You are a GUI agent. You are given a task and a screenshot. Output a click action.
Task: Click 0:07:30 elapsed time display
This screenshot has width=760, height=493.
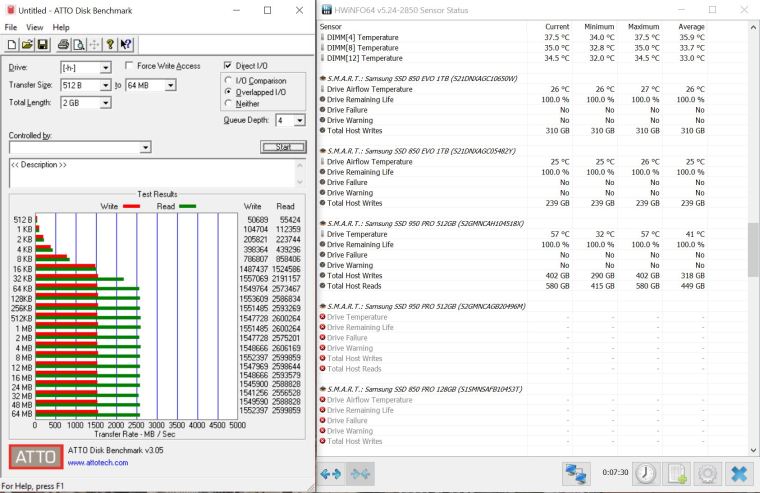pos(615,472)
